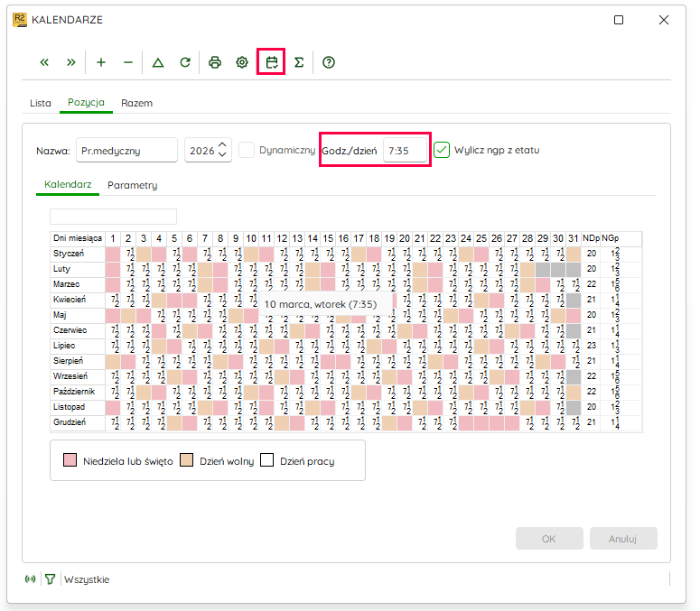Click the Październik row header
The image size is (700, 611).
pos(78,392)
